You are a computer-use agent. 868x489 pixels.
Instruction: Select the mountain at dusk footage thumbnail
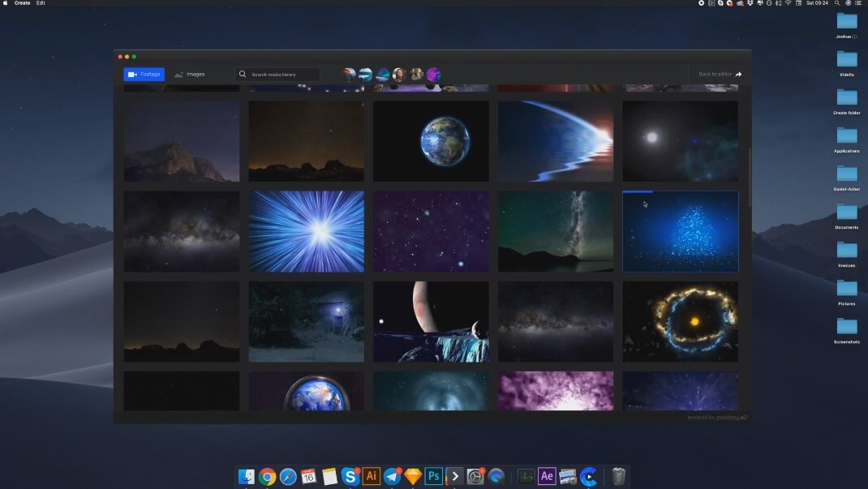pos(182,141)
